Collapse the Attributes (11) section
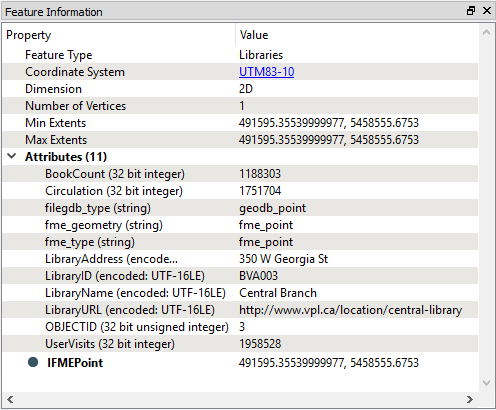This screenshot has height=410, width=496. click(12, 156)
